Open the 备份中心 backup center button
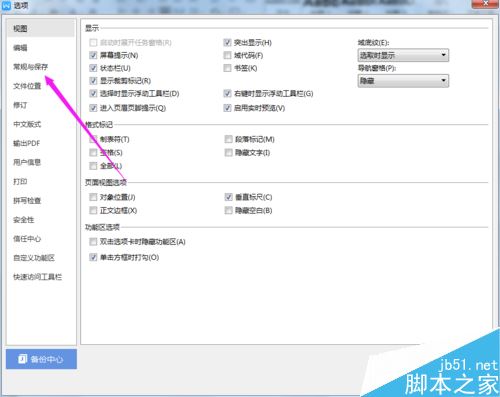Image resolution: width=500 pixels, height=397 pixels. tap(41, 359)
